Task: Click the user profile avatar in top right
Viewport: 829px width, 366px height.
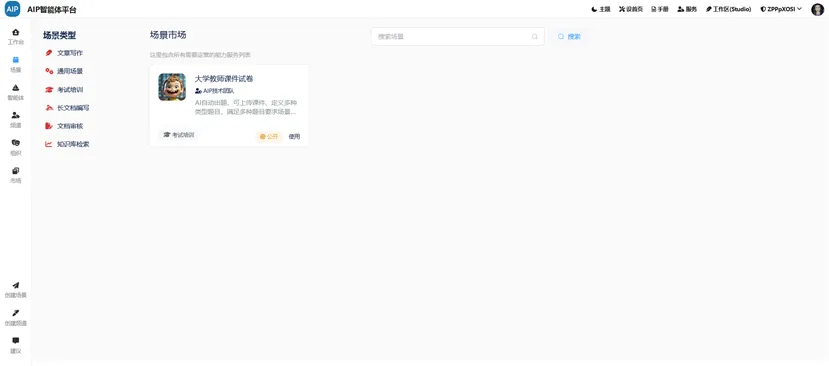Action: coord(817,9)
